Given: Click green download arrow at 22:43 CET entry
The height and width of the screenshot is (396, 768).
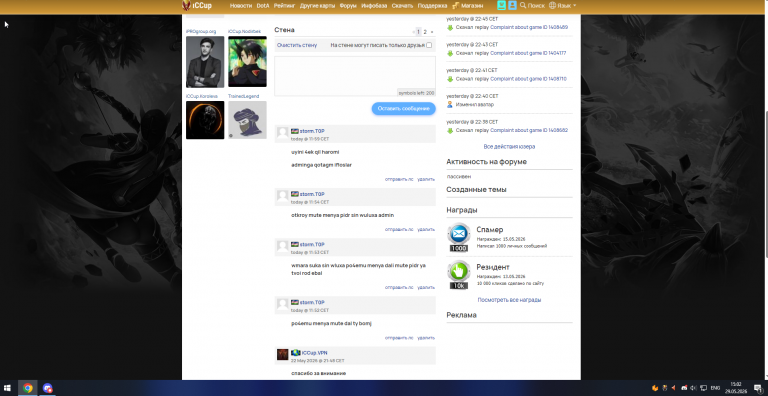Looking at the screenshot, I should (x=450, y=53).
